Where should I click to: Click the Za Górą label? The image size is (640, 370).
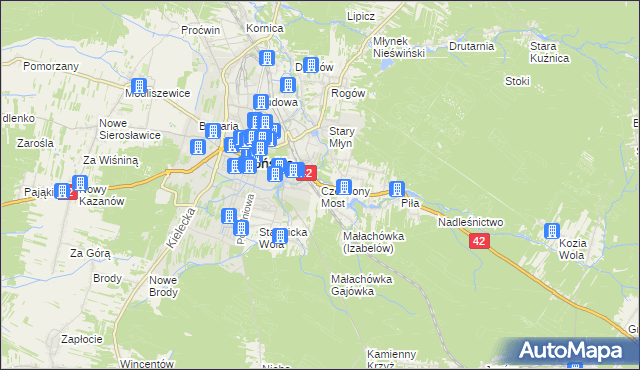pos(90,253)
